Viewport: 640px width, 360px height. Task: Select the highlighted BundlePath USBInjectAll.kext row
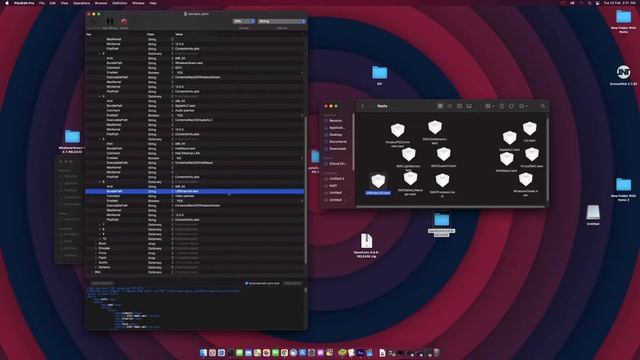195,191
